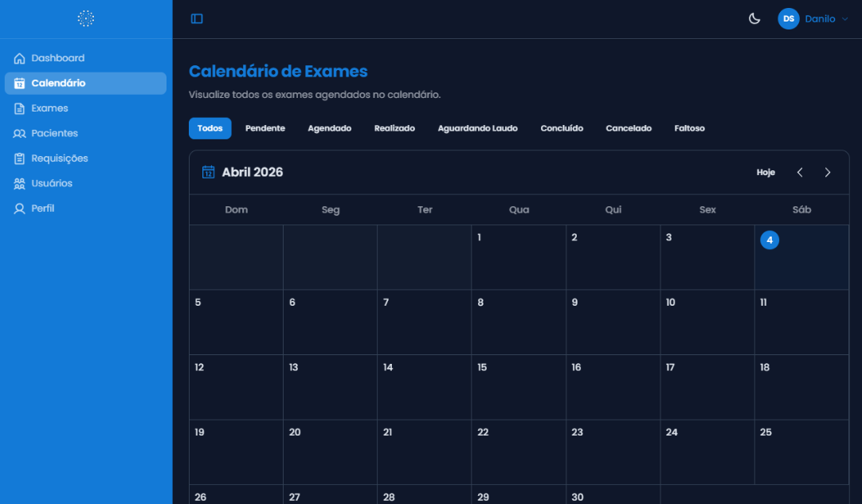This screenshot has width=862, height=504.
Task: Filter exams by Faltoso status
Action: 689,128
